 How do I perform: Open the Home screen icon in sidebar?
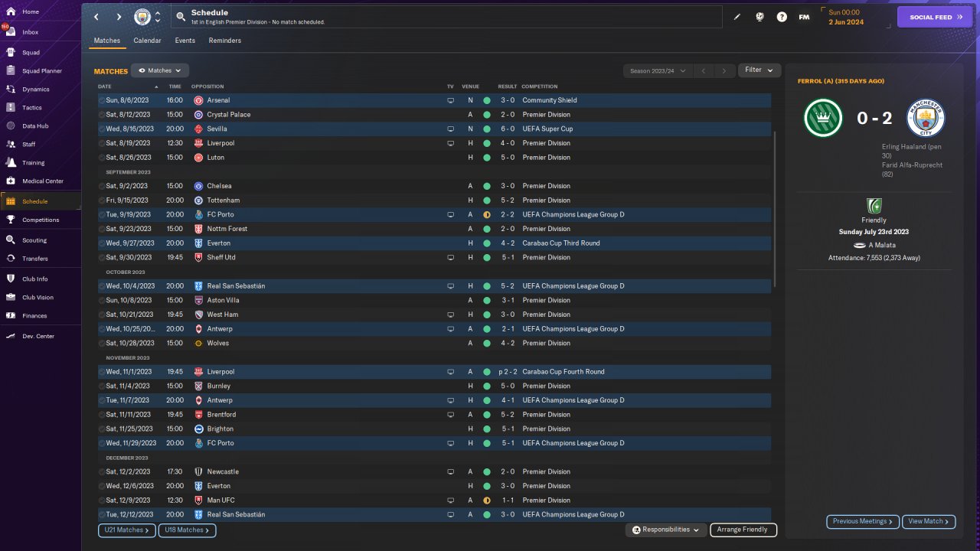pos(11,12)
